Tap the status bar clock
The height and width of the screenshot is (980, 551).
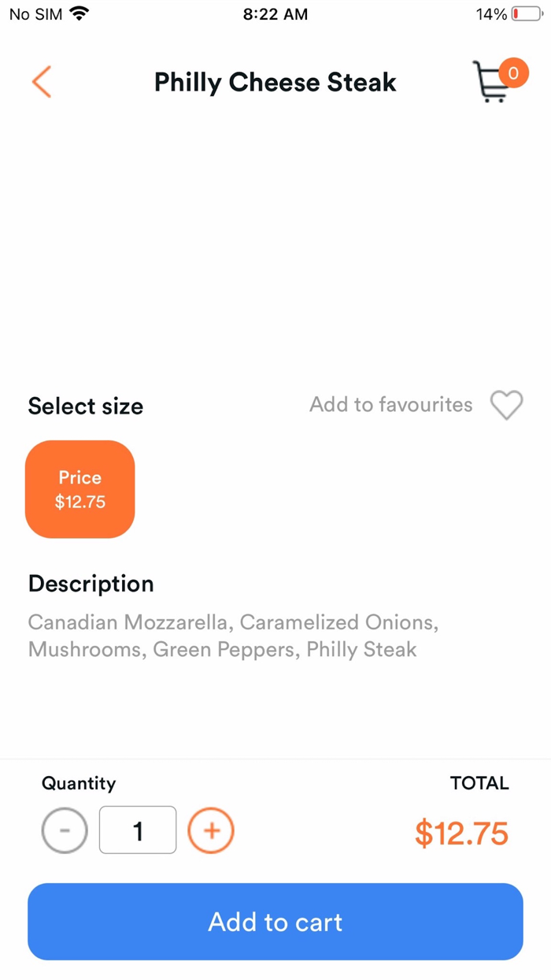(275, 14)
